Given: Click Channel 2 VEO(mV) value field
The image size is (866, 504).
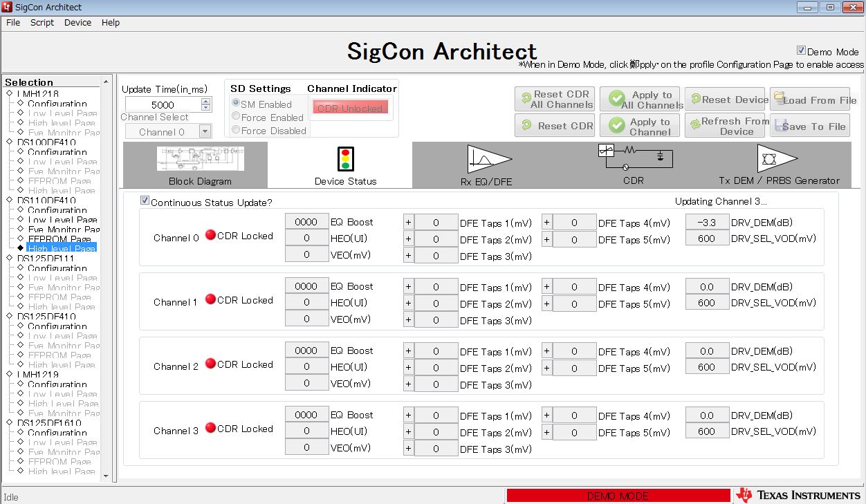Looking at the screenshot, I should (306, 384).
